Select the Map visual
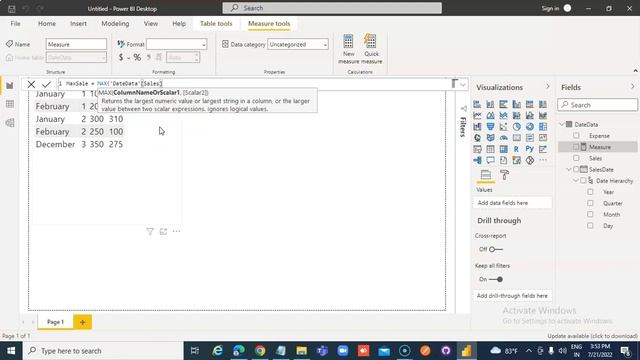640x360 pixels. click(477, 138)
